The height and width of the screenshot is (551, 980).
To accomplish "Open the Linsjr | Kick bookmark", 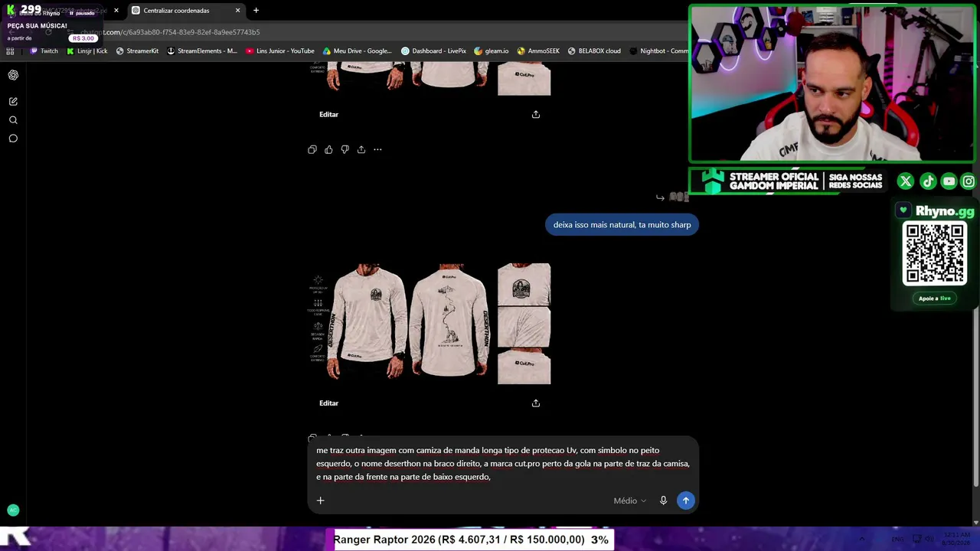I will tap(87, 51).
